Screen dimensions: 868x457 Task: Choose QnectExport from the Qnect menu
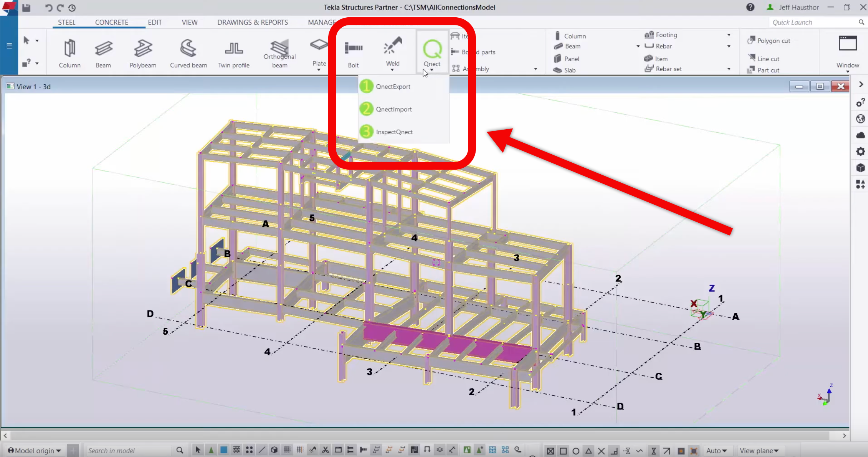point(404,87)
